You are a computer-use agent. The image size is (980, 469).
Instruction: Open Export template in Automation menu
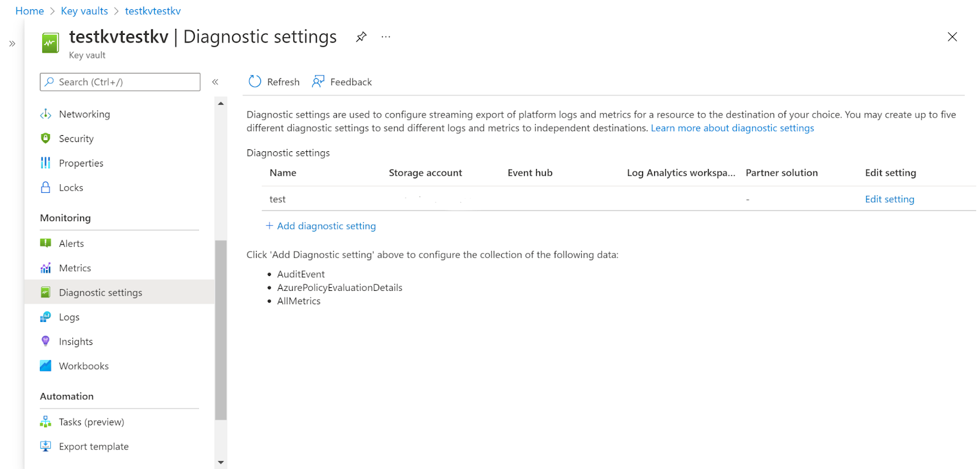(94, 446)
